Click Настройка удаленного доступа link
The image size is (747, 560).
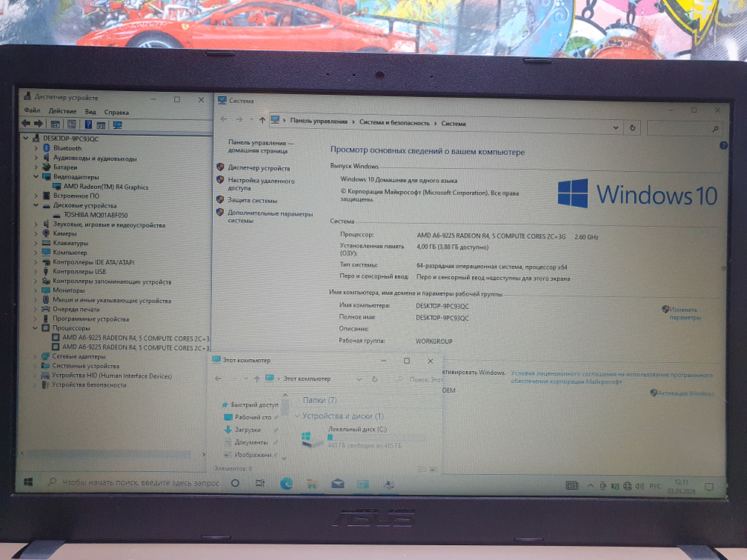261,184
